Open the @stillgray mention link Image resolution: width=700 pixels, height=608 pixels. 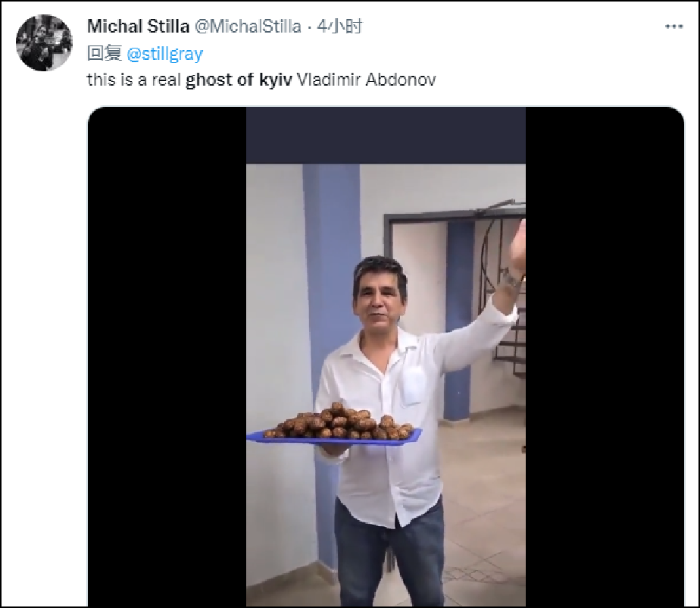164,54
